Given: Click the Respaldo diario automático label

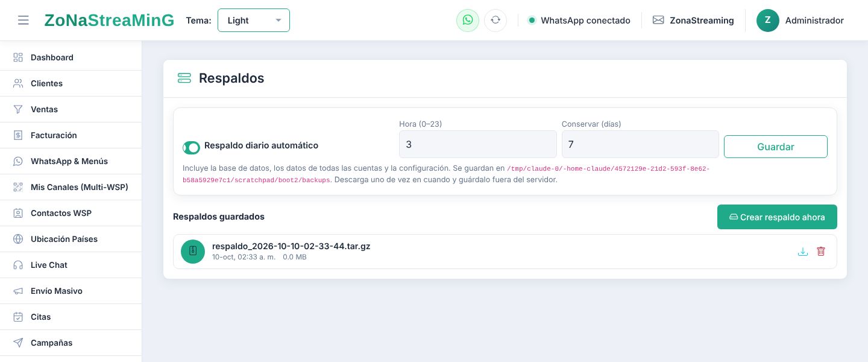Looking at the screenshot, I should (x=261, y=145).
